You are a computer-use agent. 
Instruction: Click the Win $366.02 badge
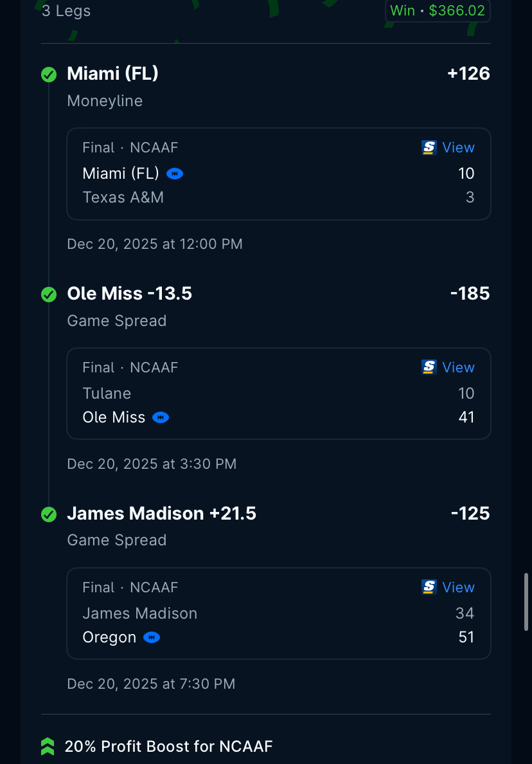[438, 11]
